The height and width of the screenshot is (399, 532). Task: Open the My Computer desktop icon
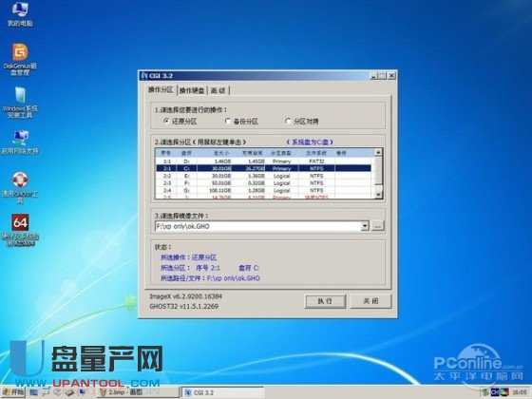click(20, 13)
